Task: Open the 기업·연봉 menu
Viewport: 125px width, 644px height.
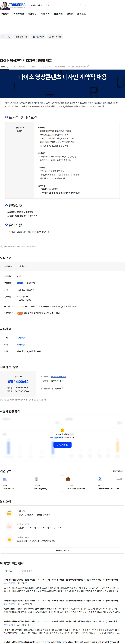Action: (x=58, y=14)
